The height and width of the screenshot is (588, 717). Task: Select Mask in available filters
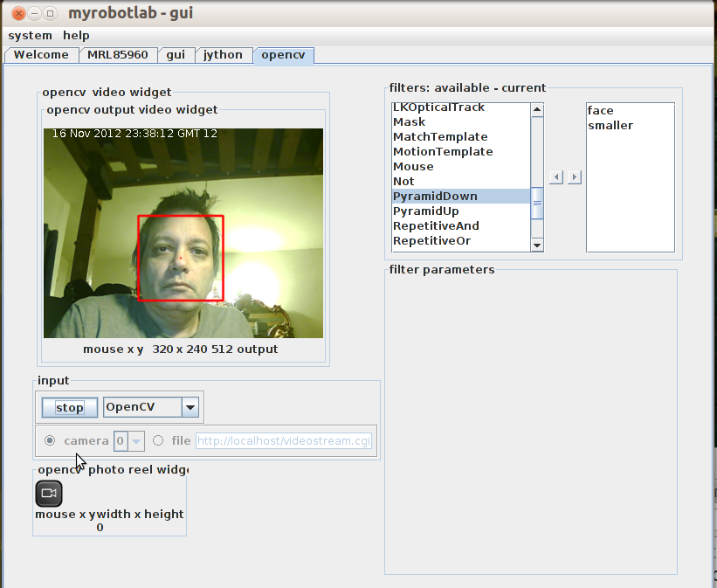(x=461, y=121)
